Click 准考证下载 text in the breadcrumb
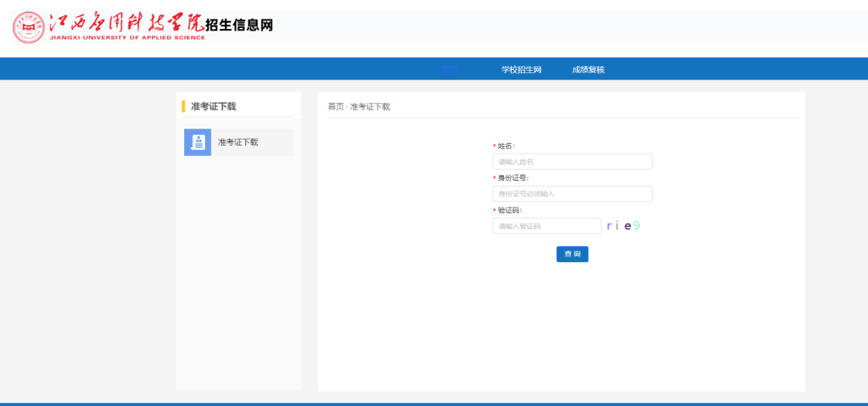This screenshot has width=868, height=406. (371, 106)
